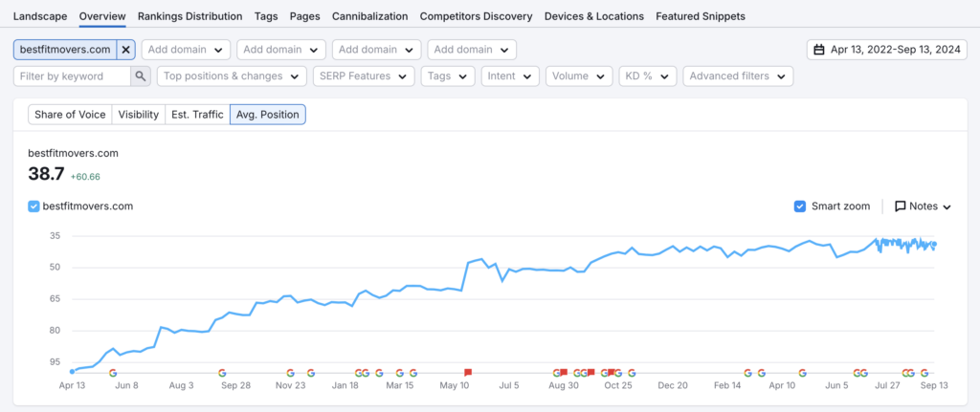Viewport: 980px width, 412px height.
Task: Click the red flag marker near May 10
Action: coord(468,372)
